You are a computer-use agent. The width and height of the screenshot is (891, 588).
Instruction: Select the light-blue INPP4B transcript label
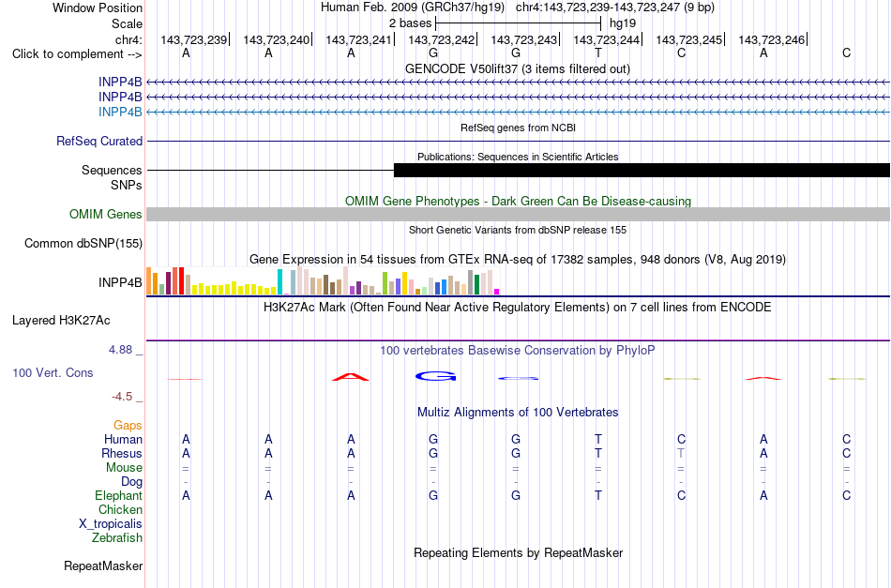120,112
